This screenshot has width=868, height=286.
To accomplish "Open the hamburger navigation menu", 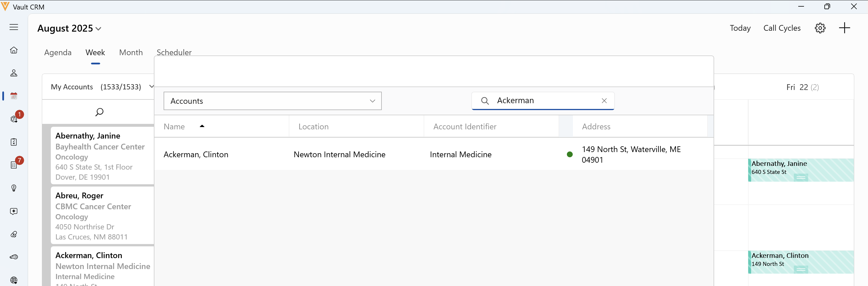I will coord(14,27).
